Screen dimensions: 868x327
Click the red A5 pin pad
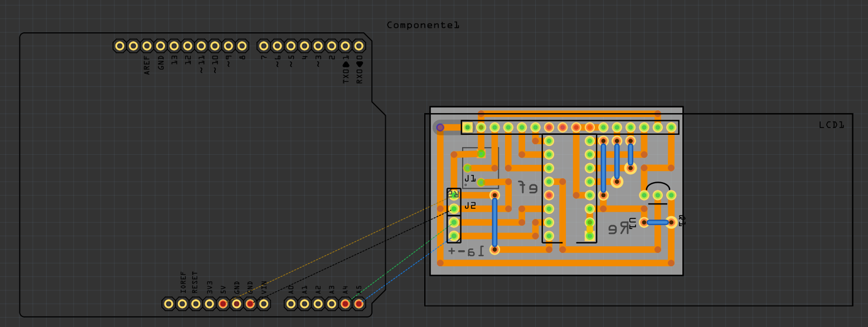pos(358,304)
